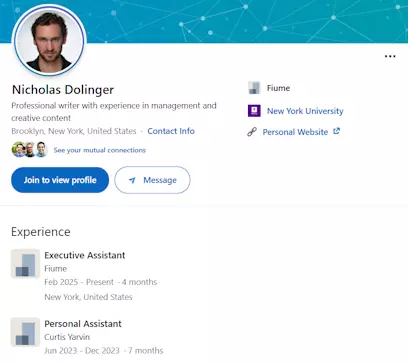Click the Personal Assistant company logo
Viewport: 408px width, 363px height.
25,332
